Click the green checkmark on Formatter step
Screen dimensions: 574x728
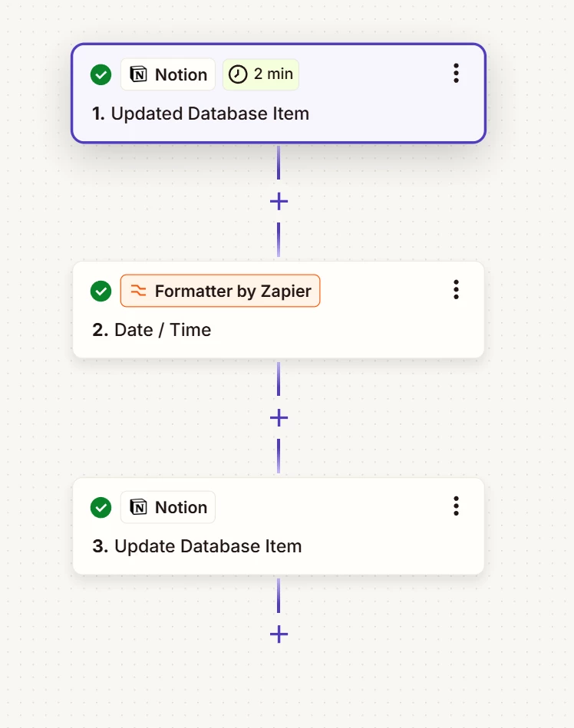101,291
